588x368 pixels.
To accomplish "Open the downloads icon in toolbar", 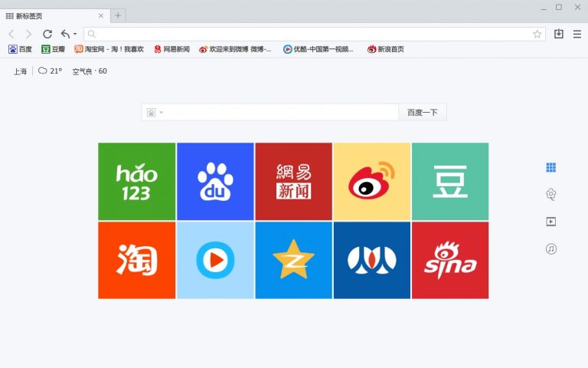I will tap(559, 34).
